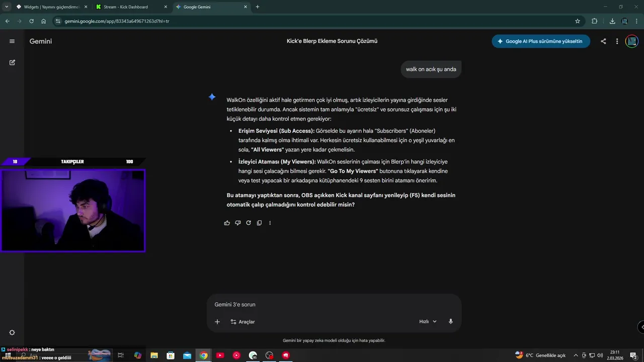Open the Google account avatar
The image size is (644, 362).
point(631,41)
